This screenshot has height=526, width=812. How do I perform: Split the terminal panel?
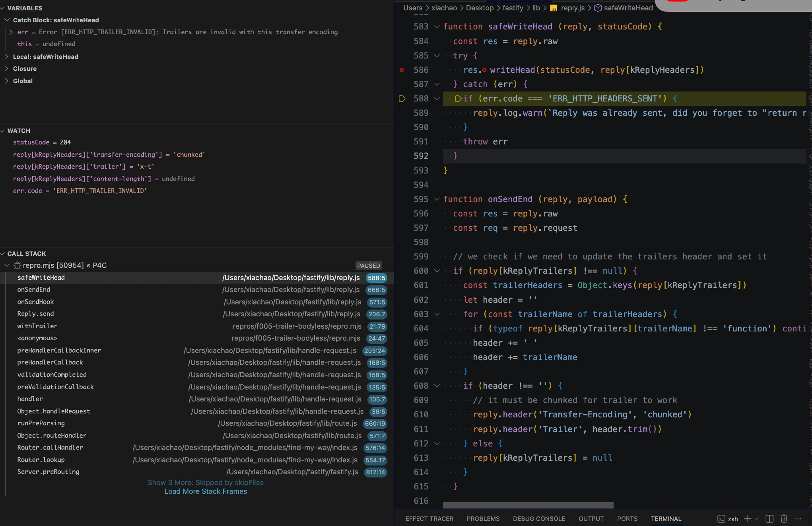tap(769, 518)
